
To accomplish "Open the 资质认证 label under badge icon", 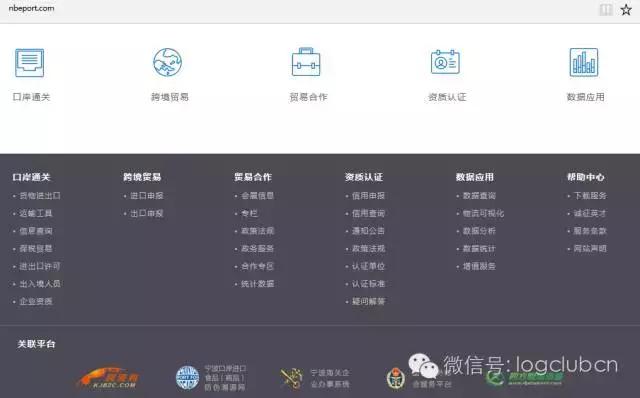I will coord(447,97).
